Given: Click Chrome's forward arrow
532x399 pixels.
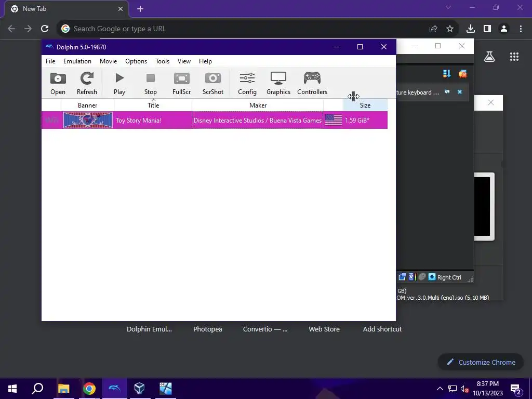Looking at the screenshot, I should coord(28,29).
